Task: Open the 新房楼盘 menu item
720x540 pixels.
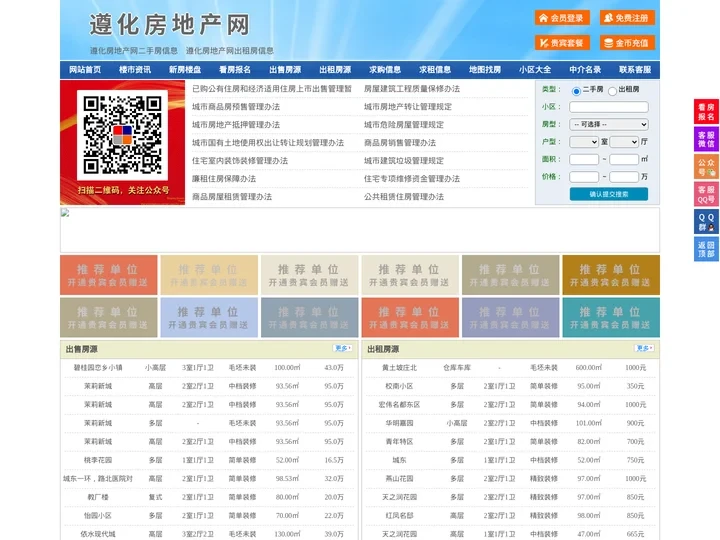Action: pos(185,70)
